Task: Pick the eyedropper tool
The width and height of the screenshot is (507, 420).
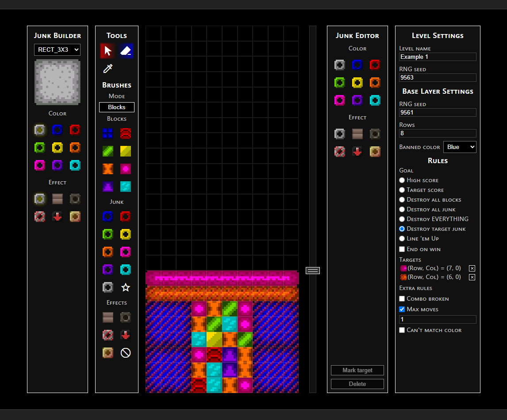Action: (108, 69)
